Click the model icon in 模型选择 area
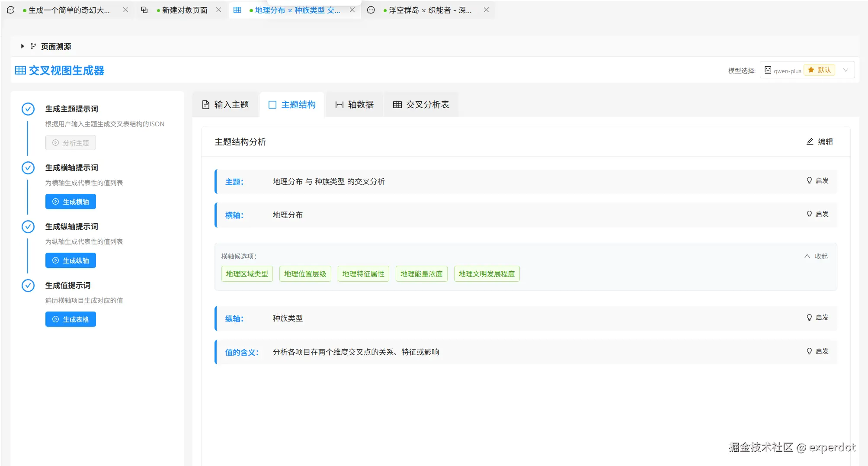Image resolution: width=868 pixels, height=466 pixels. pyautogui.click(x=768, y=70)
